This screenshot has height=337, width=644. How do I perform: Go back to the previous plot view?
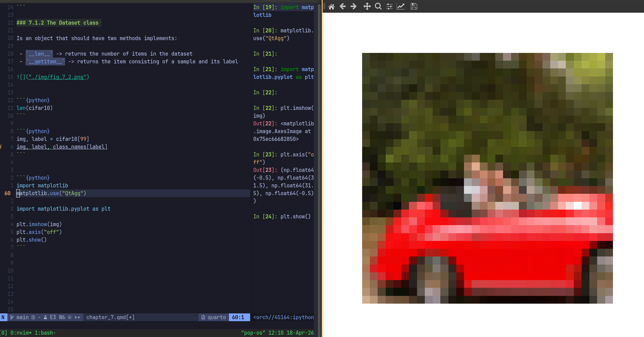pos(343,6)
